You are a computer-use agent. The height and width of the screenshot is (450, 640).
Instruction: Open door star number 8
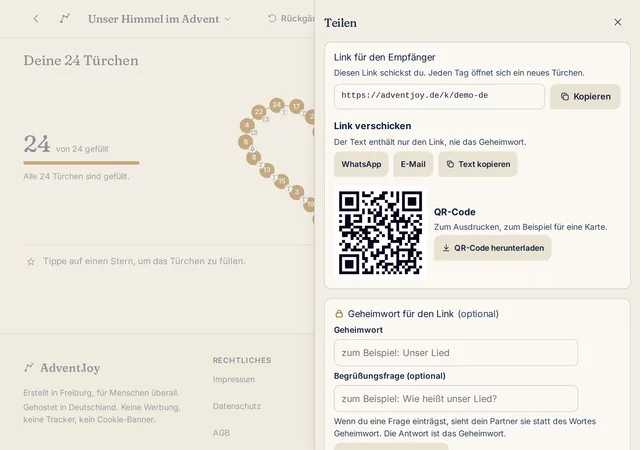(253, 157)
